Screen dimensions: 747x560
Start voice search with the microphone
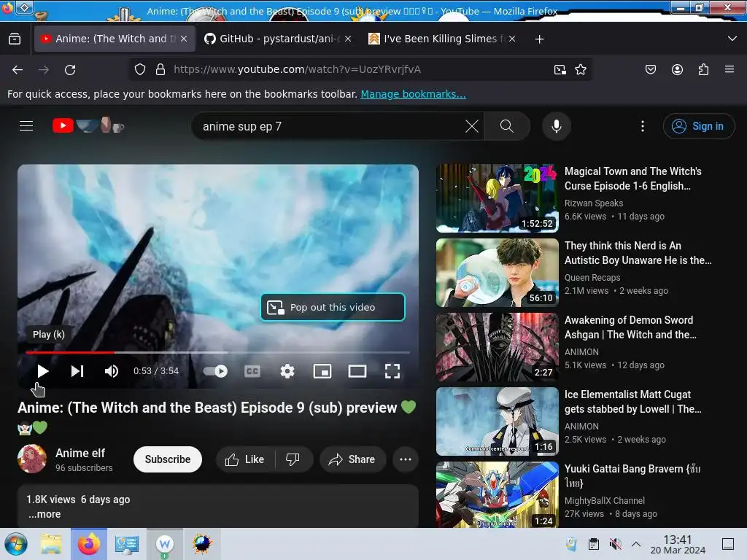pyautogui.click(x=556, y=126)
